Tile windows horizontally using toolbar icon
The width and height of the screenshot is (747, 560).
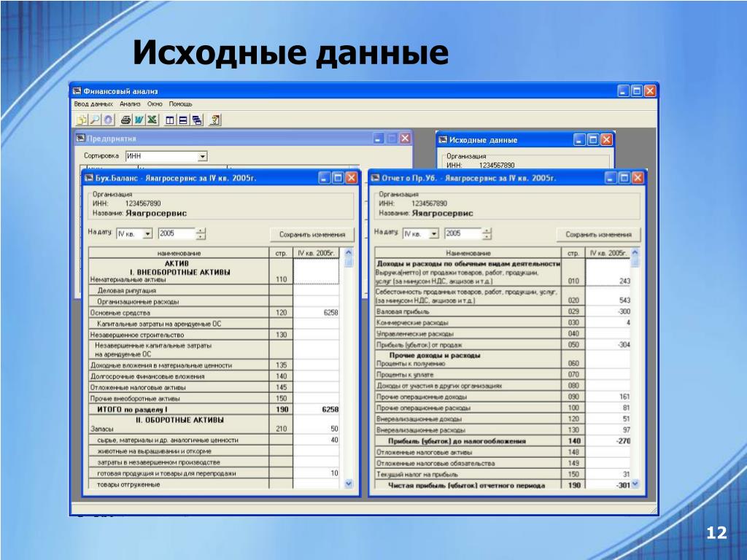click(183, 120)
